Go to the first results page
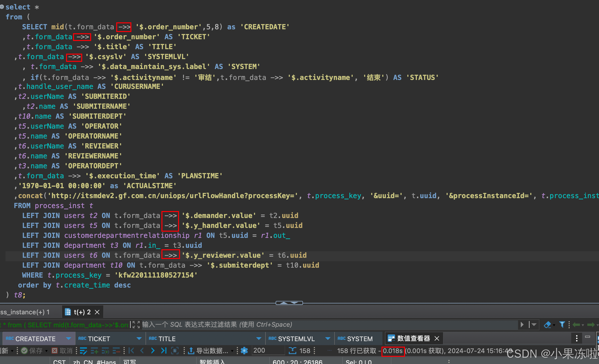The image size is (599, 364). coord(131,351)
